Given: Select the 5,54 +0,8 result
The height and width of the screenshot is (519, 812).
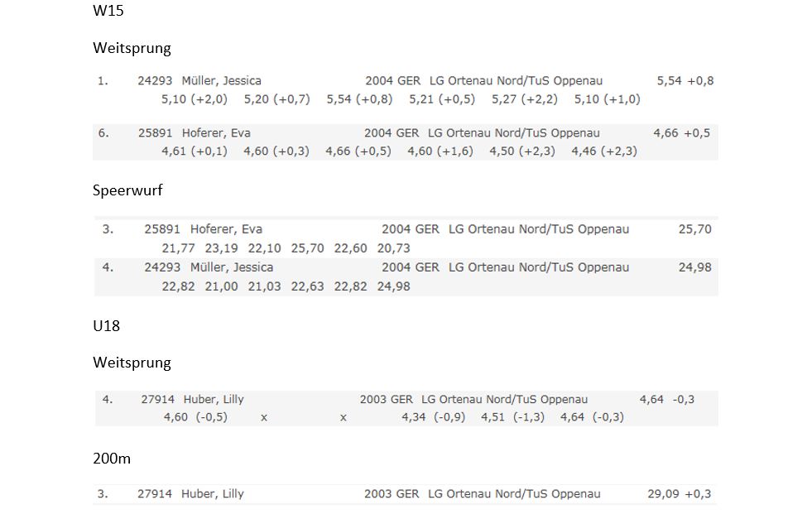Looking at the screenshot, I should (x=685, y=81).
